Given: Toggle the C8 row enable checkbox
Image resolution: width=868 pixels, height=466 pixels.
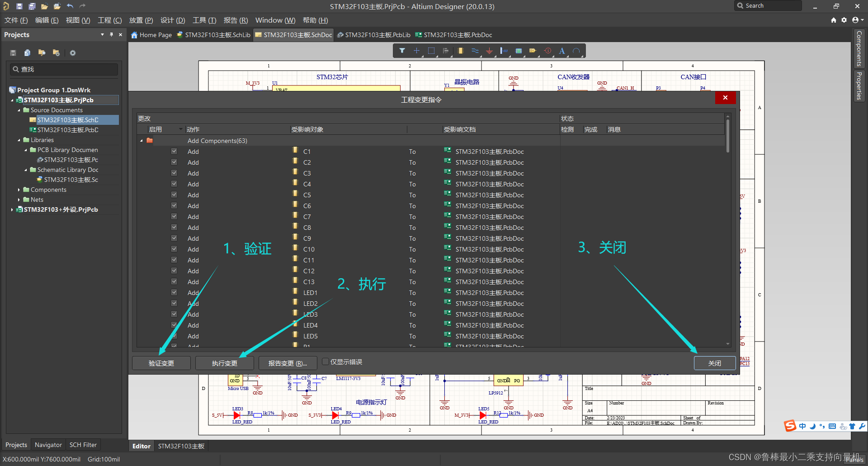Looking at the screenshot, I should [174, 227].
